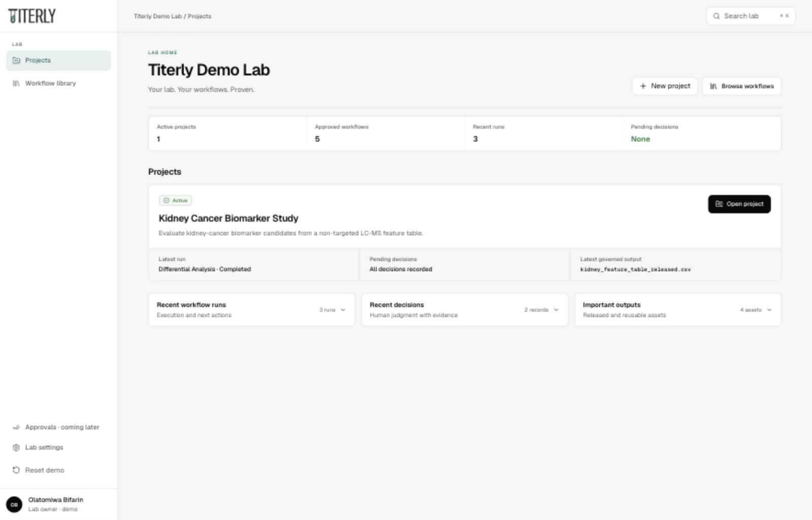
Task: Click the Active projects count 1
Action: click(x=158, y=139)
